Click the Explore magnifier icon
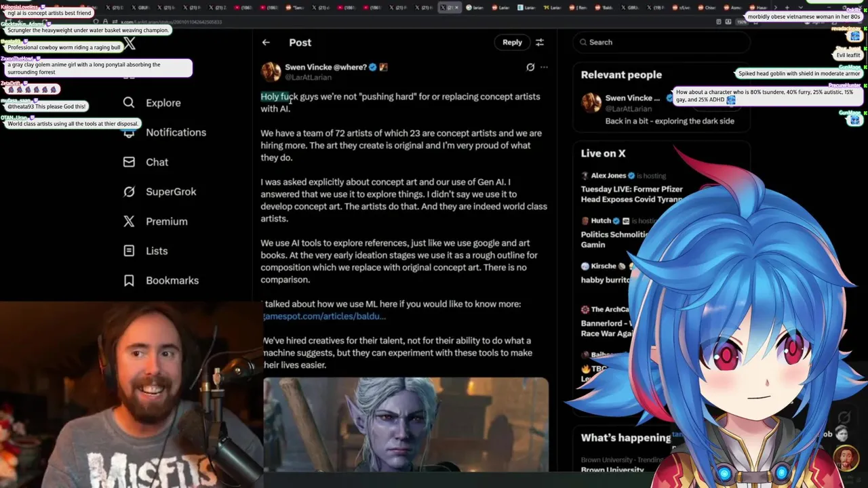The height and width of the screenshot is (488, 868). 129,102
